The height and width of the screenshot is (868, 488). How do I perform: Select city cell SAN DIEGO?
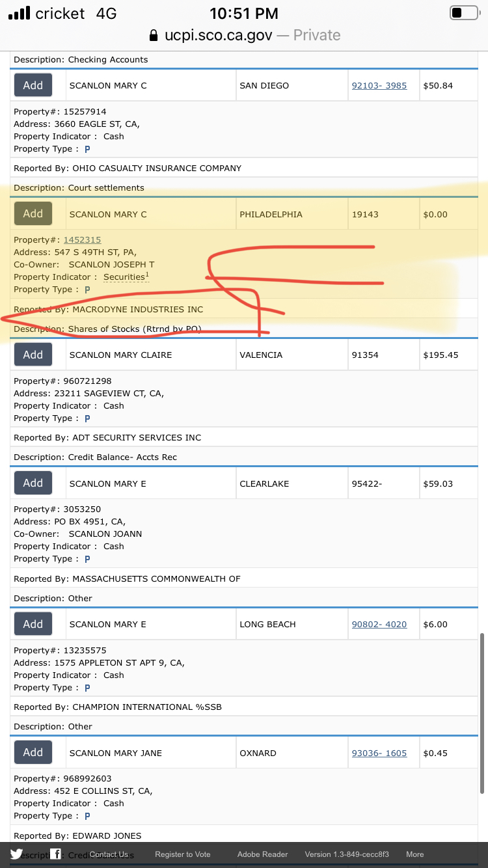(264, 85)
